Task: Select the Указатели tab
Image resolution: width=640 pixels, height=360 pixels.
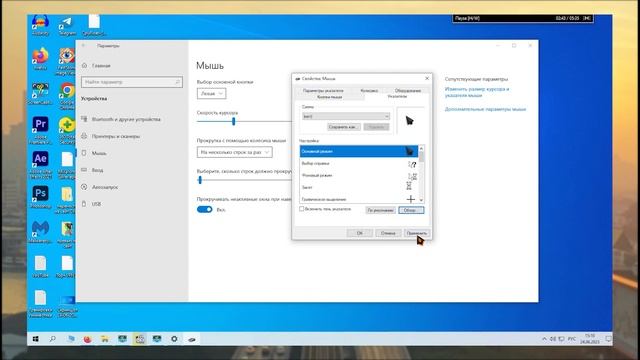Action: tap(397, 96)
